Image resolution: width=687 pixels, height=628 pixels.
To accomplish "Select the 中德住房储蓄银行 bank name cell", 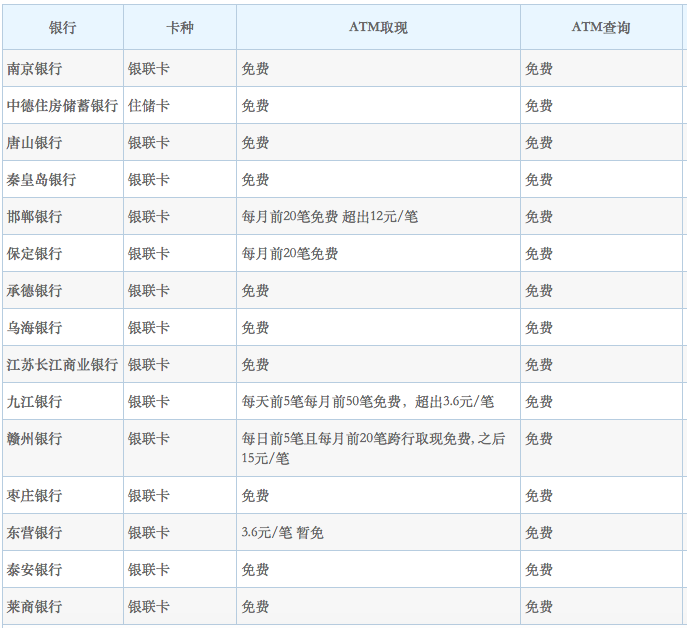I will click(62, 106).
